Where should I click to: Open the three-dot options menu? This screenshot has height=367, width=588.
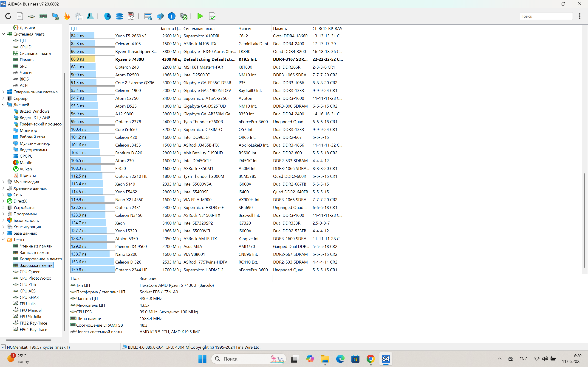point(580,16)
